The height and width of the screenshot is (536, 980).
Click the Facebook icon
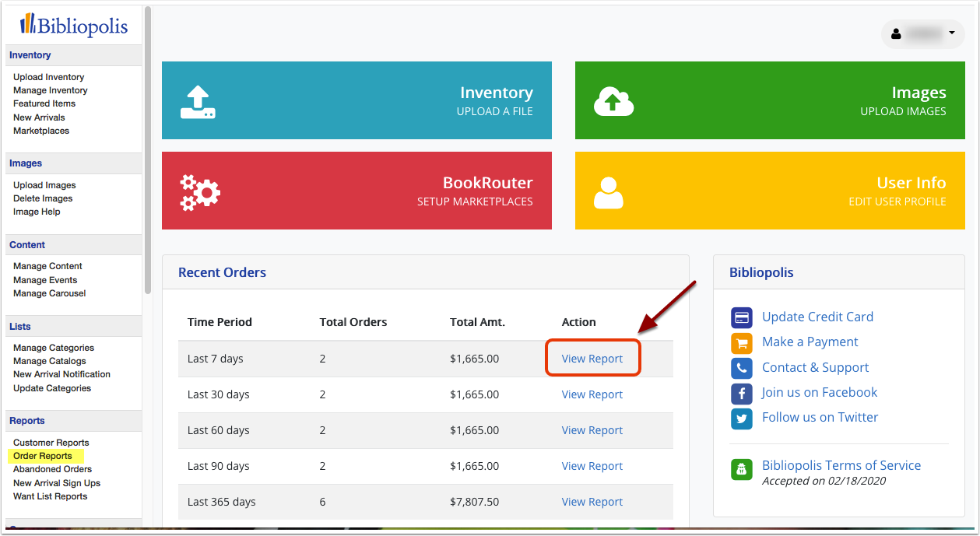point(742,393)
